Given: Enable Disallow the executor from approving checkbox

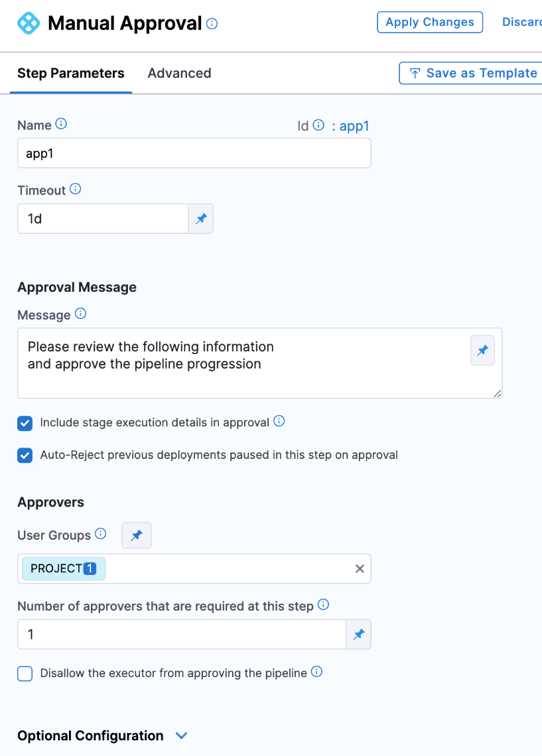Looking at the screenshot, I should pyautogui.click(x=25, y=674).
